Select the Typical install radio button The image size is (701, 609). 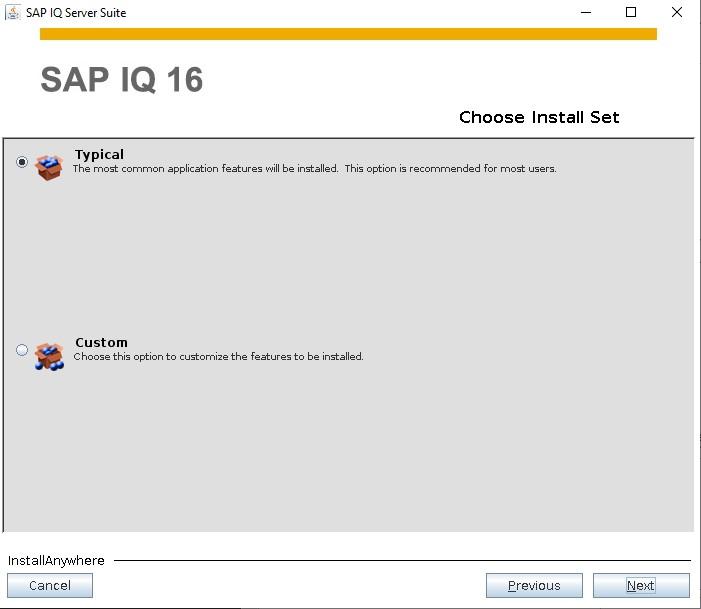click(x=21, y=161)
